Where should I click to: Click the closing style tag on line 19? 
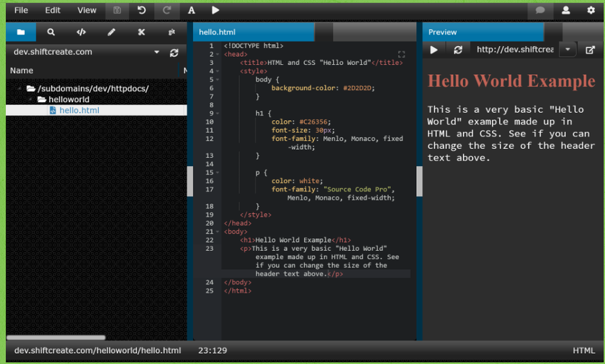tap(255, 215)
